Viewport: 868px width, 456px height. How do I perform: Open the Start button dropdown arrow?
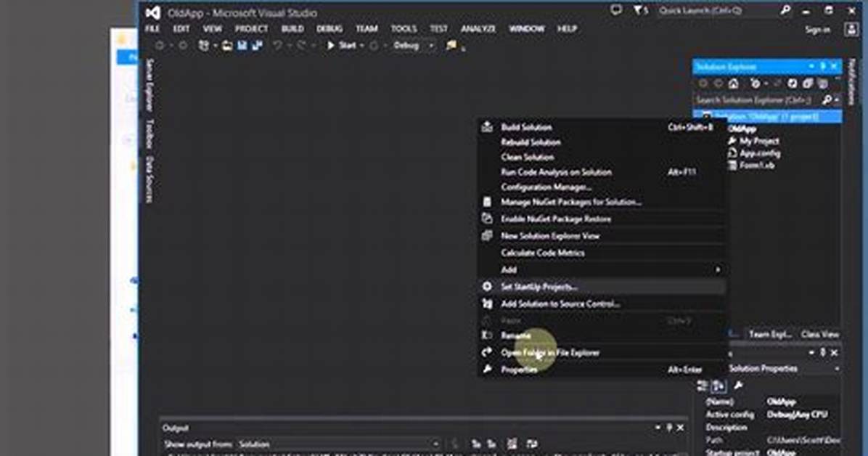coord(361,46)
